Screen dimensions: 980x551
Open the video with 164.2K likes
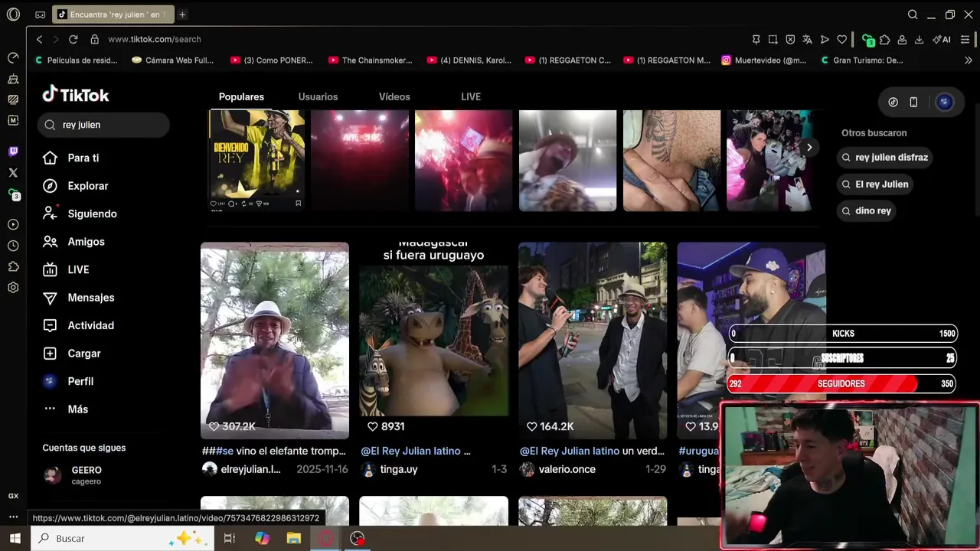(x=593, y=341)
